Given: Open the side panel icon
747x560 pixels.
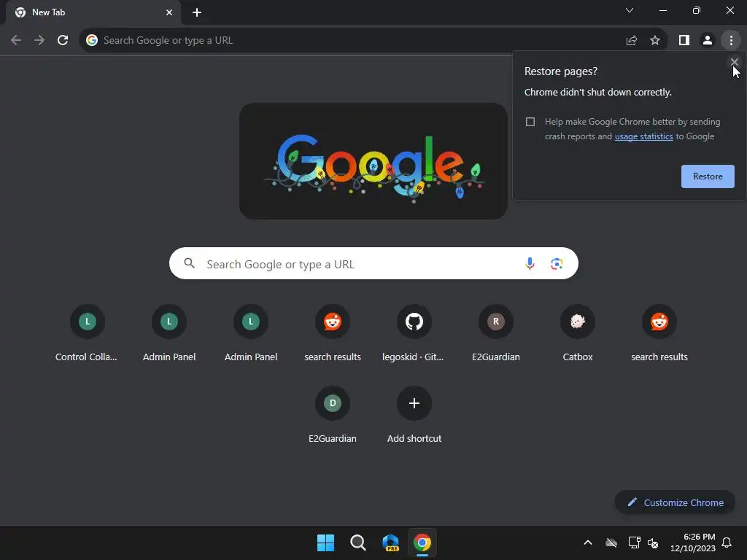Looking at the screenshot, I should tap(684, 41).
